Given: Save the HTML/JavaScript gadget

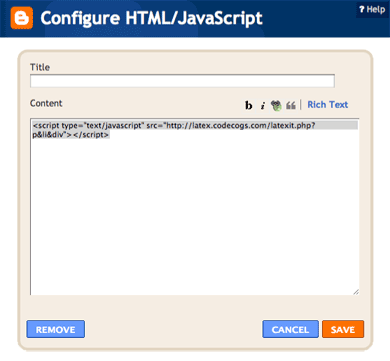Looking at the screenshot, I should (343, 329).
